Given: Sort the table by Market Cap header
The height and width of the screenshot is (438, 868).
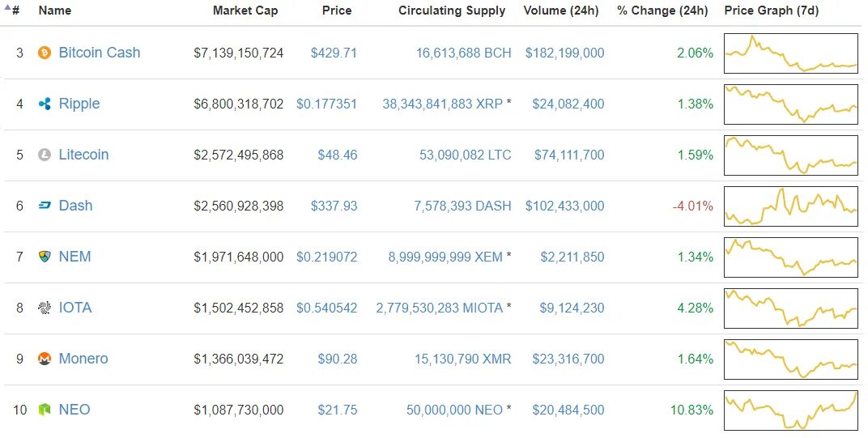Looking at the screenshot, I should [x=245, y=11].
